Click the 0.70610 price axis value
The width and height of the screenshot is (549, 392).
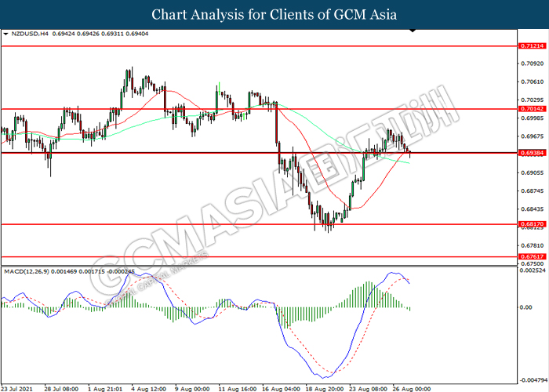pos(533,82)
